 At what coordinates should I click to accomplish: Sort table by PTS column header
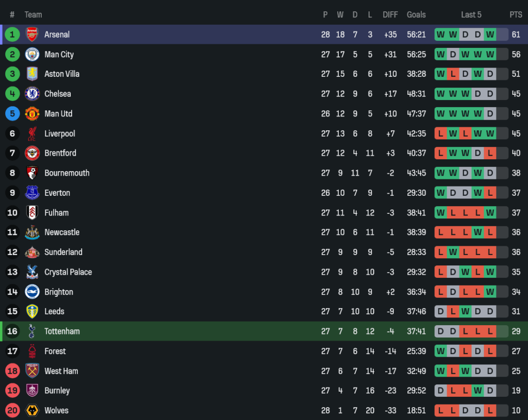pyautogui.click(x=516, y=14)
